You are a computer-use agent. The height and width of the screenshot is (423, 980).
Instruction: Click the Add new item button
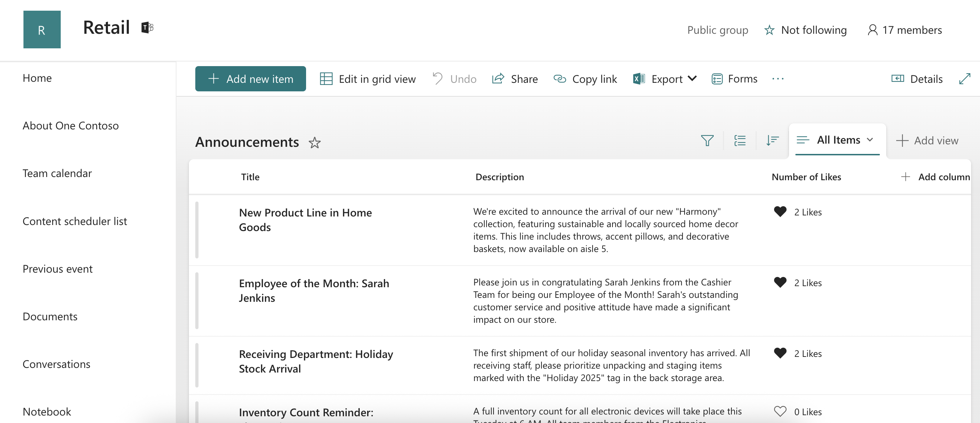(x=250, y=79)
